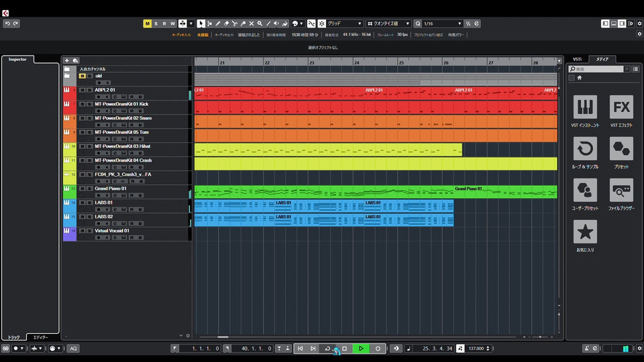
Task: Click the add track plus button
Action: [66, 60]
